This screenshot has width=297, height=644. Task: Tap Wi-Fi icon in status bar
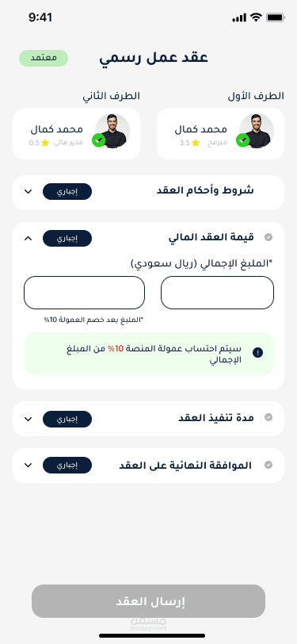[x=257, y=17]
